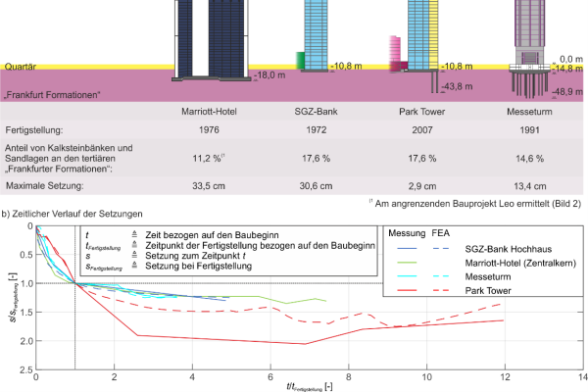The image size is (588, 392).
Task: Click y-axis tick label '2.0'
Action: 27,341
